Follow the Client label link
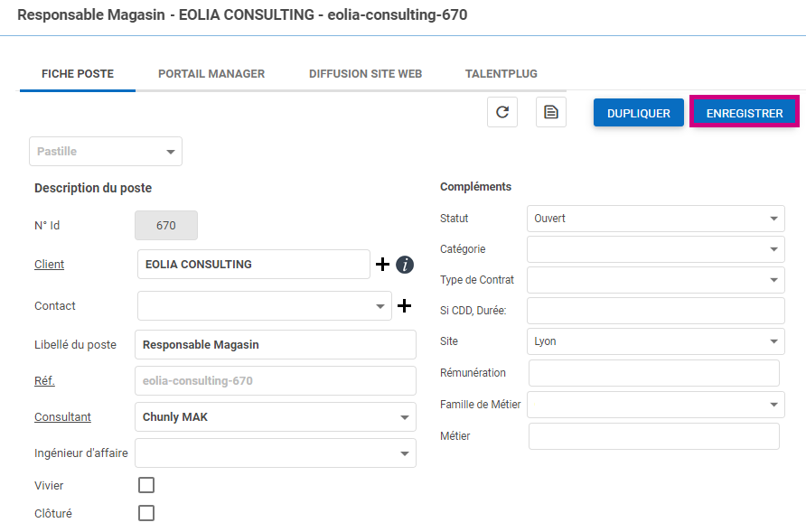 click(x=49, y=265)
